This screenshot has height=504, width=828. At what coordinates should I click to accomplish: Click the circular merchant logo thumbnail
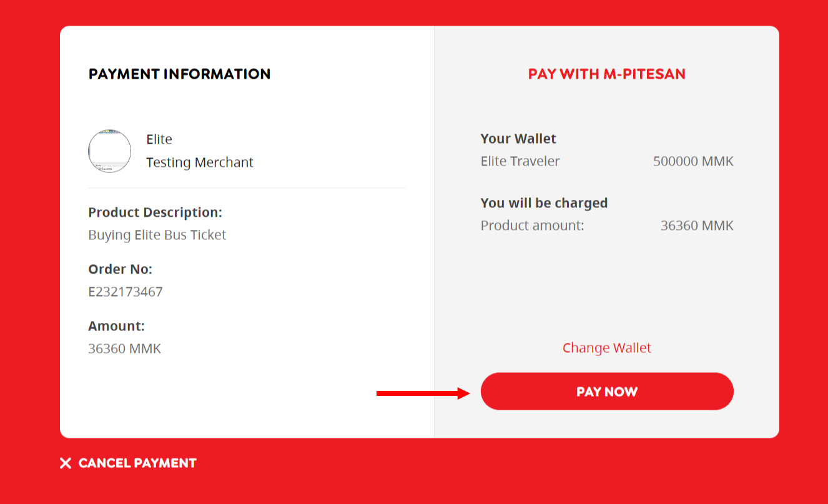point(110,151)
